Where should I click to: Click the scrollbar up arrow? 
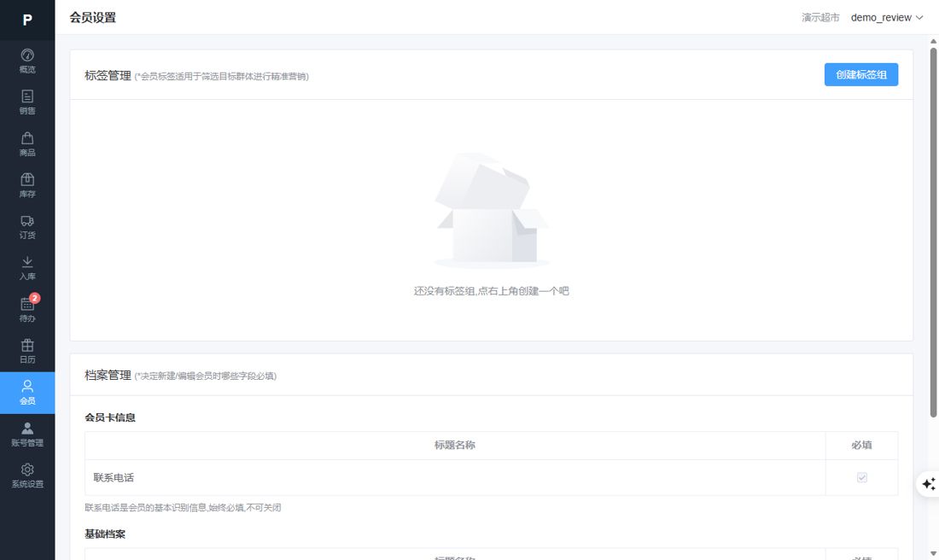(x=933, y=41)
